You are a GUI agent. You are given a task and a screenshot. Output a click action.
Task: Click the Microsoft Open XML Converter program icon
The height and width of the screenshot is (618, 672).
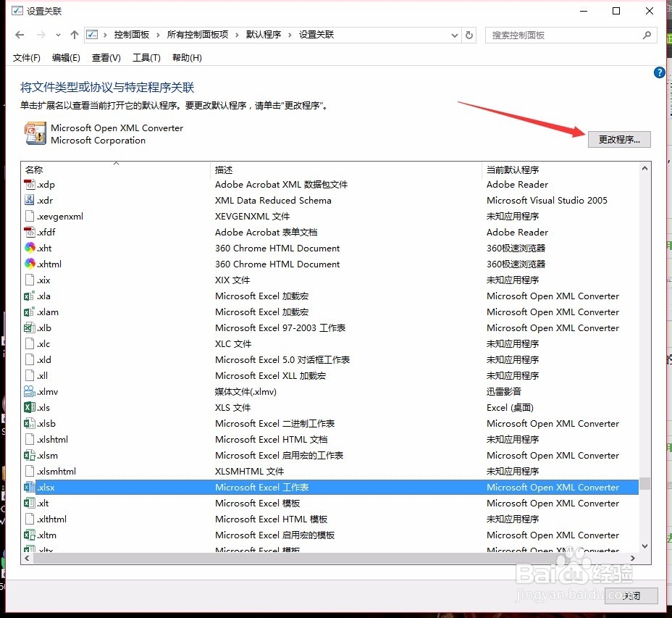(35, 133)
